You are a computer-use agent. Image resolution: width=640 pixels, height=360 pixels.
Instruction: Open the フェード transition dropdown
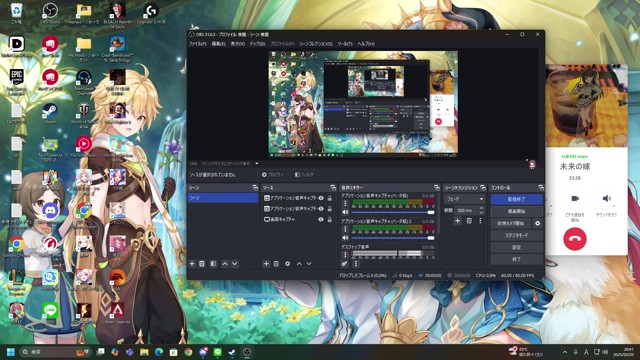[x=464, y=199]
